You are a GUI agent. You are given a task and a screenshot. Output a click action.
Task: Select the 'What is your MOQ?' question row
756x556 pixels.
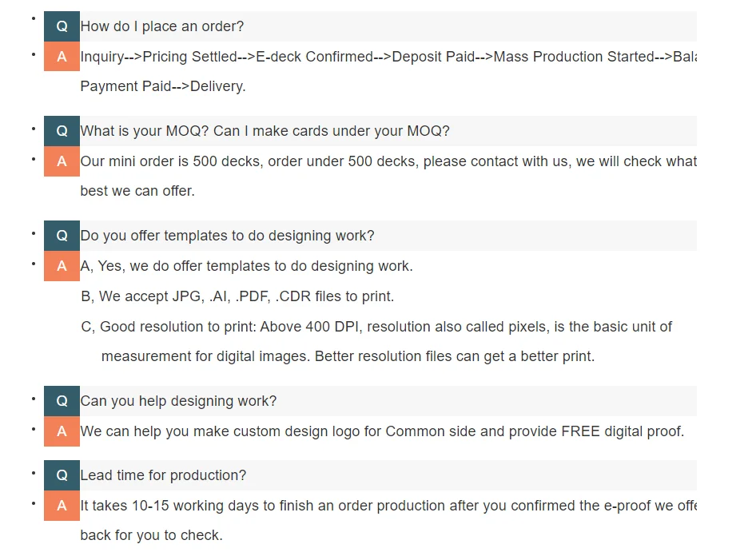point(265,131)
